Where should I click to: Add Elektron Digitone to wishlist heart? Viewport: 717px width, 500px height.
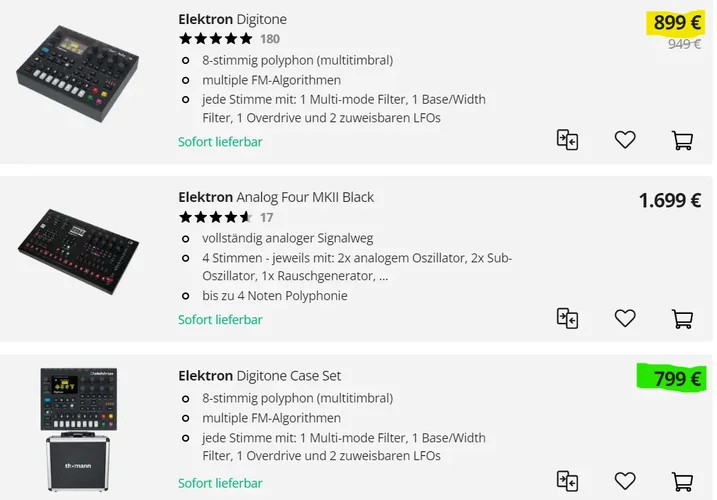click(625, 140)
